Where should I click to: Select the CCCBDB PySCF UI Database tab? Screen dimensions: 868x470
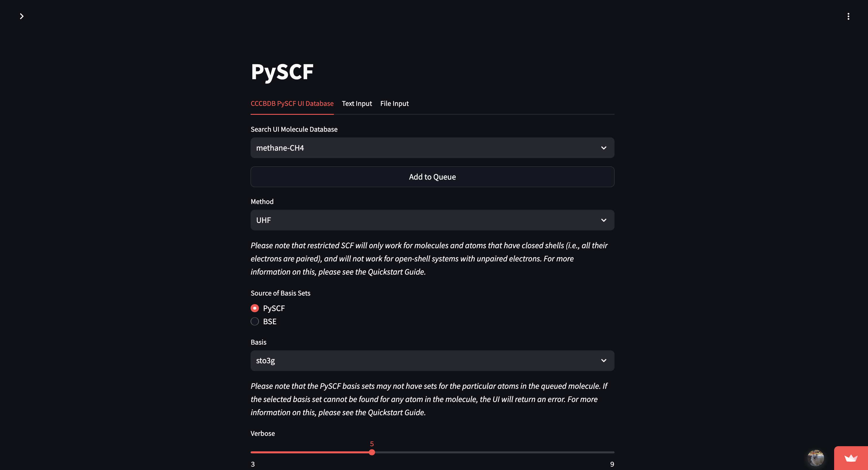(x=292, y=103)
